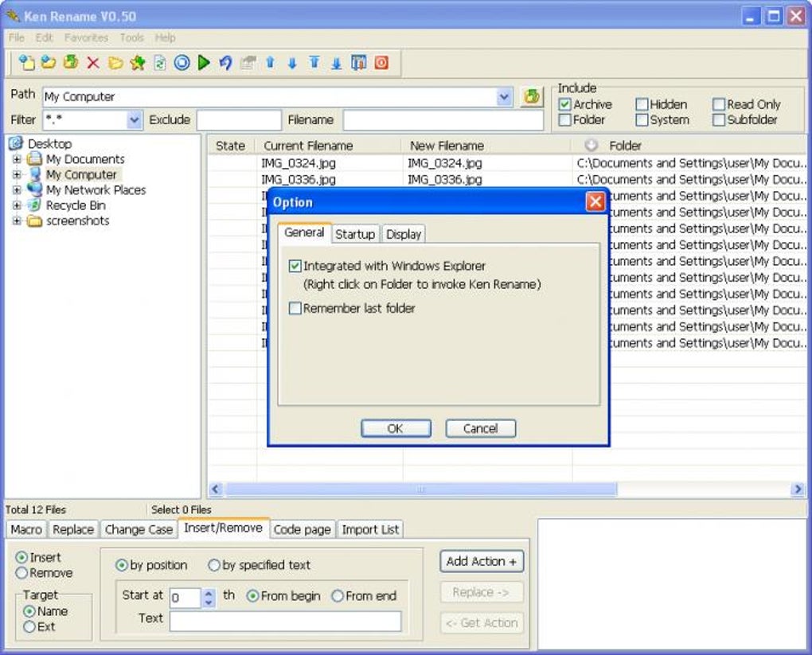Click the add file toolbar icon

coord(26,63)
